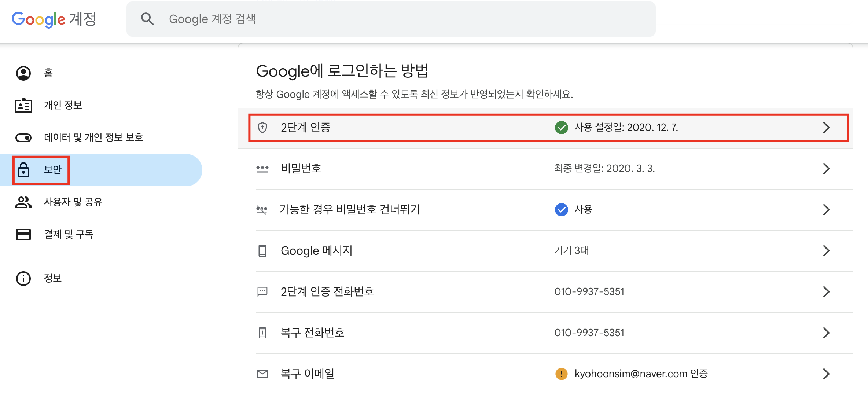This screenshot has height=393, width=868.
Task: Click the green check next to 사용 설정일
Action: pos(561,128)
